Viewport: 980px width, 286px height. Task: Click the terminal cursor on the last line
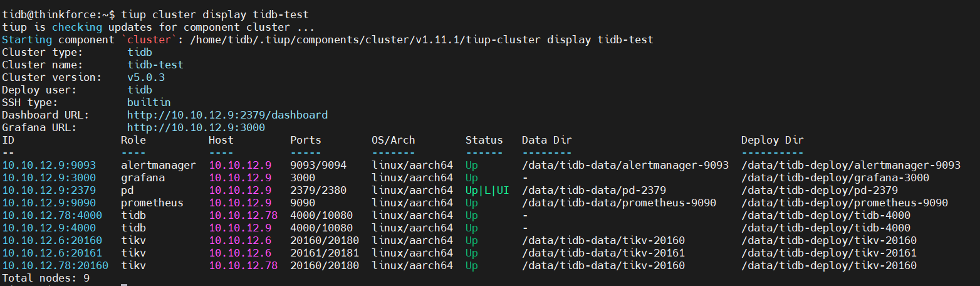tap(124, 284)
